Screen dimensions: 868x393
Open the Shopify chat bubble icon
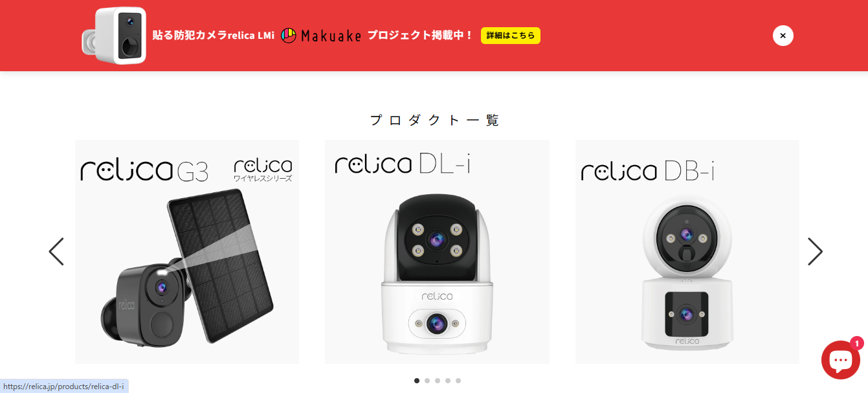click(840, 360)
